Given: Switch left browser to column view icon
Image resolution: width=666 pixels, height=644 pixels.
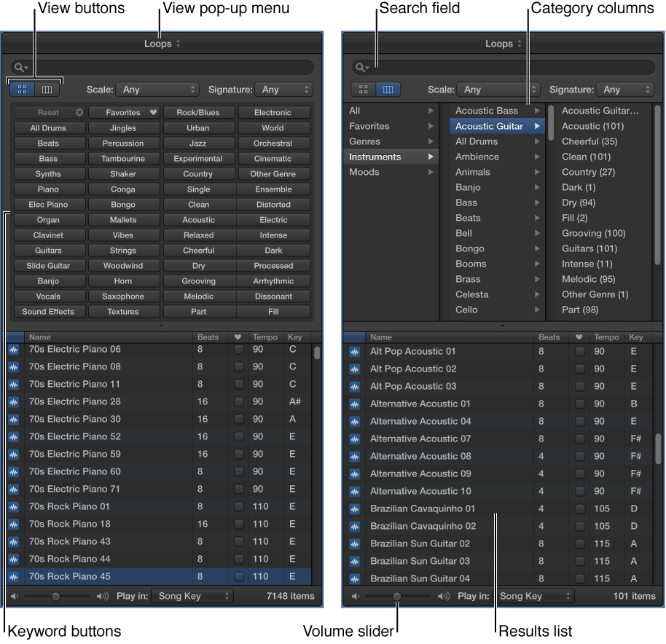Looking at the screenshot, I should click(47, 89).
